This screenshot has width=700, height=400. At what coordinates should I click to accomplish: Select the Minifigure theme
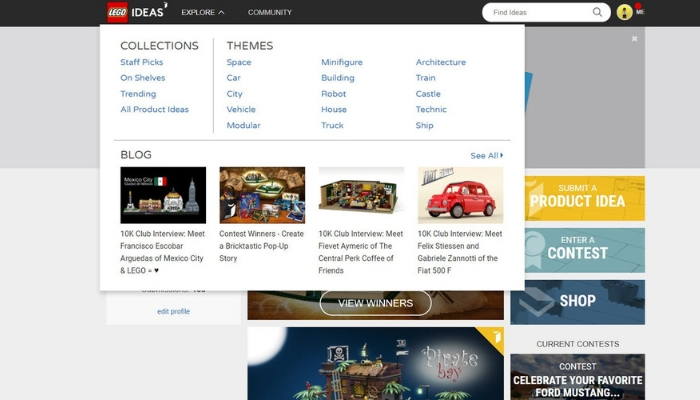[342, 62]
